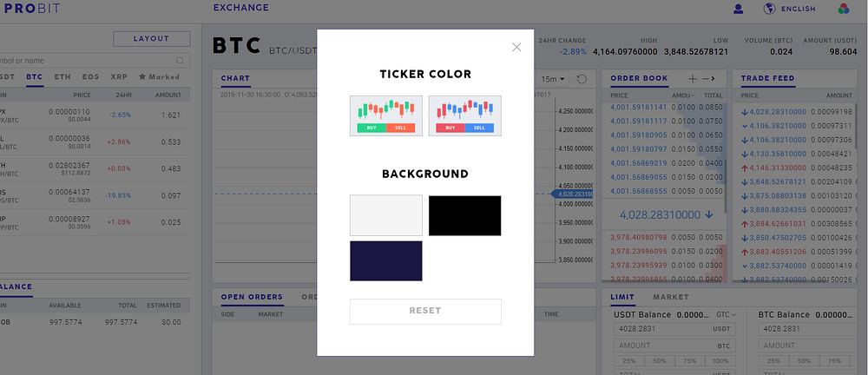This screenshot has height=375, width=868.
Task: Open the CHART tab
Action: (235, 79)
